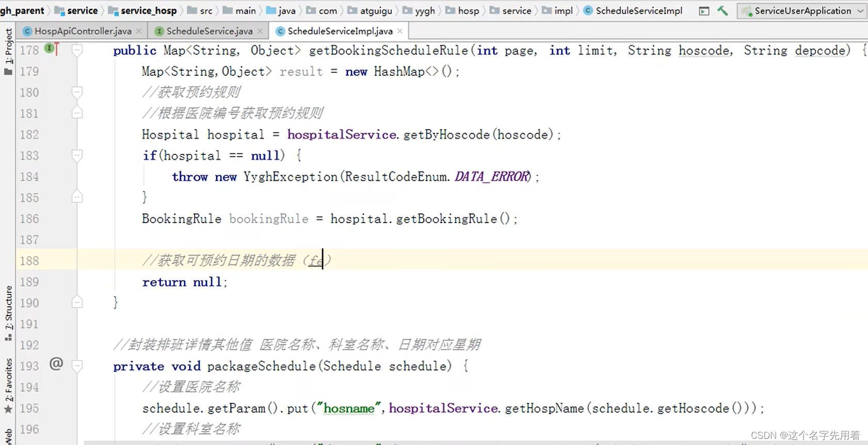Screen dimensions: 868x445
Task: Click 'getHospName' call on line 195
Action: pos(544,408)
